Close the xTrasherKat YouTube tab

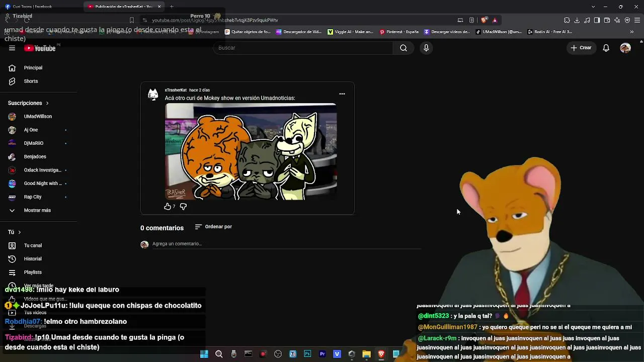click(159, 7)
